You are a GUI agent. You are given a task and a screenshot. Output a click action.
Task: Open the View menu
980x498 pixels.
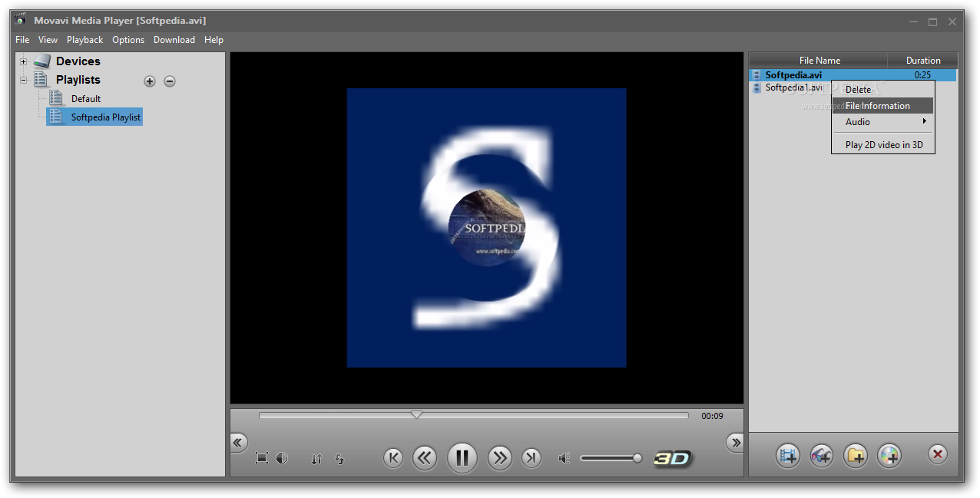(48, 40)
